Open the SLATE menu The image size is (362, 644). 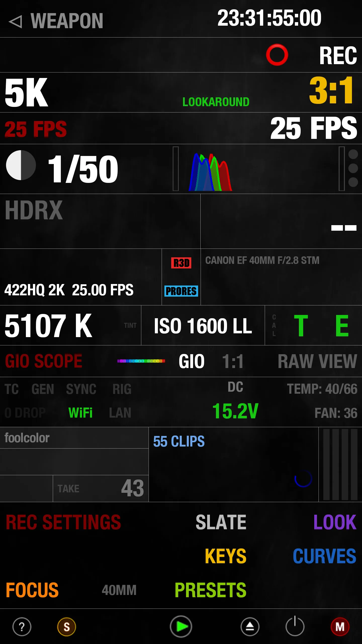pyautogui.click(x=221, y=522)
